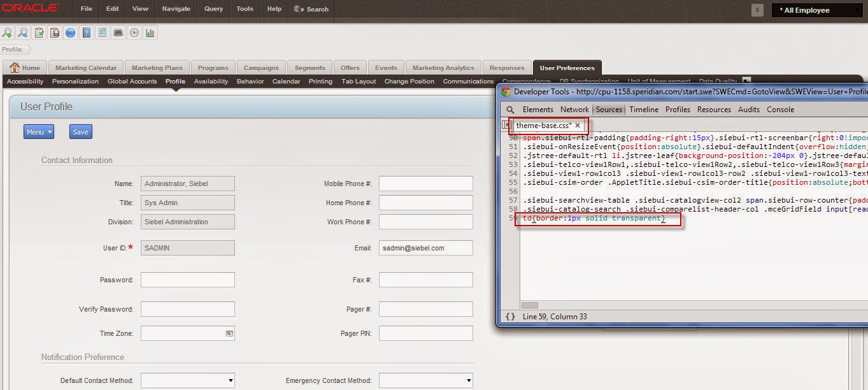Click the Home house icon tab
Image resolution: width=868 pixels, height=390 pixels.
tap(25, 68)
